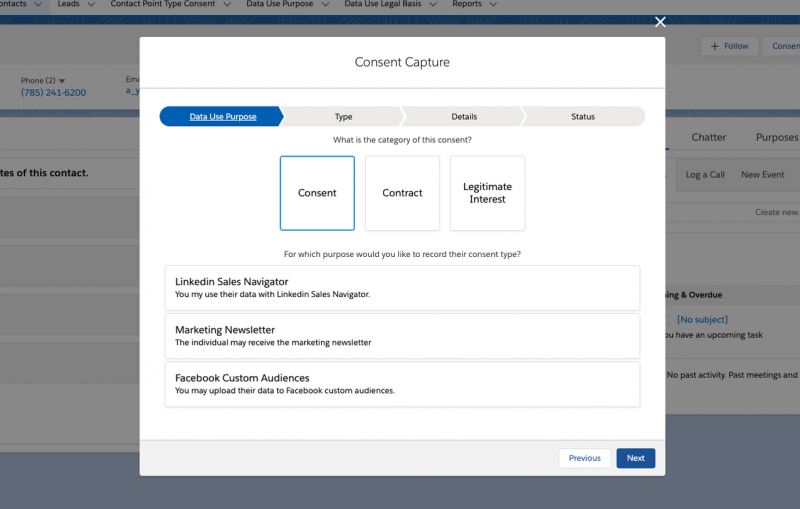Expand the Reports menu chevron
The width and height of the screenshot is (800, 509).
pyautogui.click(x=493, y=4)
